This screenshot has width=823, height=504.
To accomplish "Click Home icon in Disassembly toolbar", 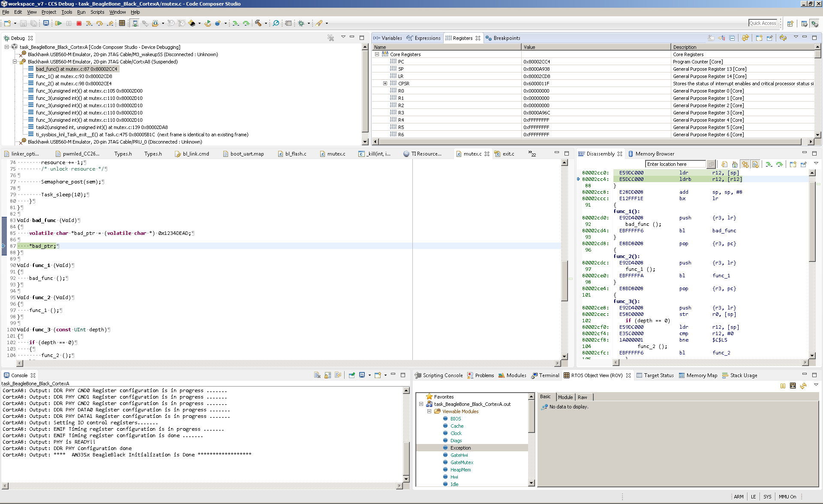I will point(735,164).
